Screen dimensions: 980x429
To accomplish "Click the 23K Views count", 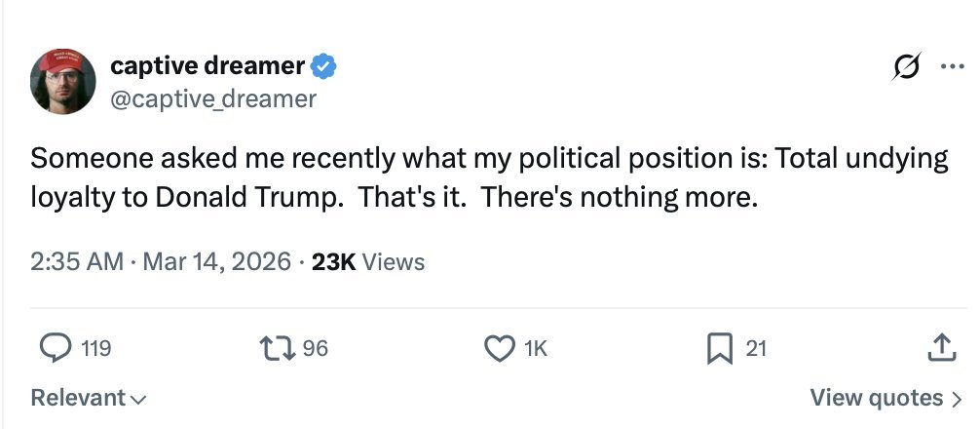I will pos(368,262).
